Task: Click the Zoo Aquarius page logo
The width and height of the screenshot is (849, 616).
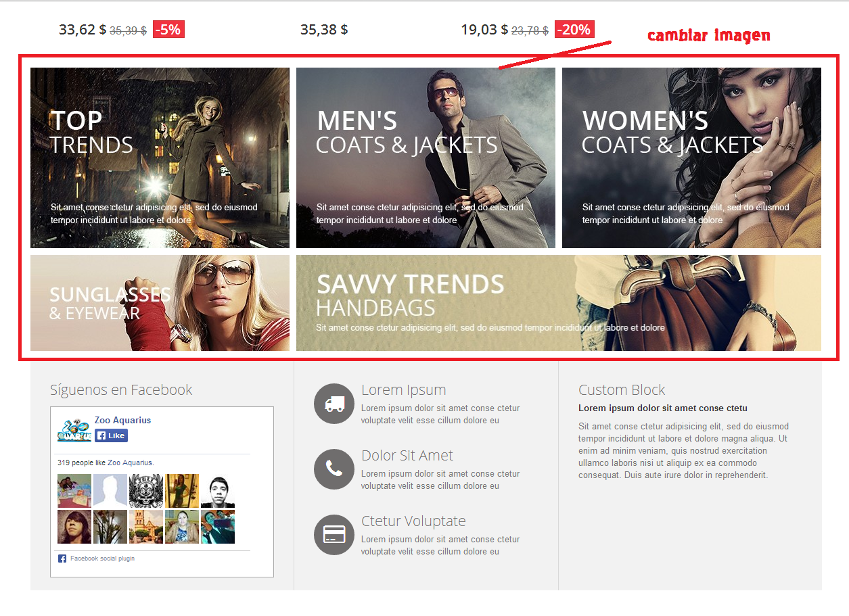Action: tap(74, 431)
